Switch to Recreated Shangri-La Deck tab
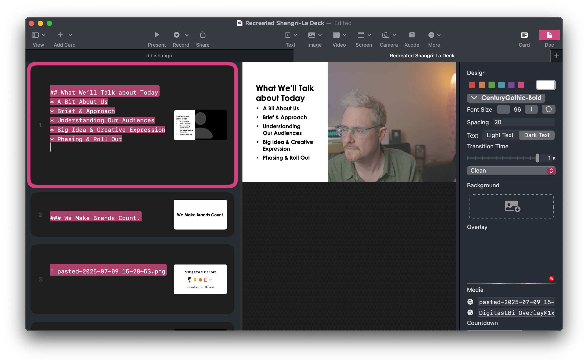588x364 pixels. (422, 56)
